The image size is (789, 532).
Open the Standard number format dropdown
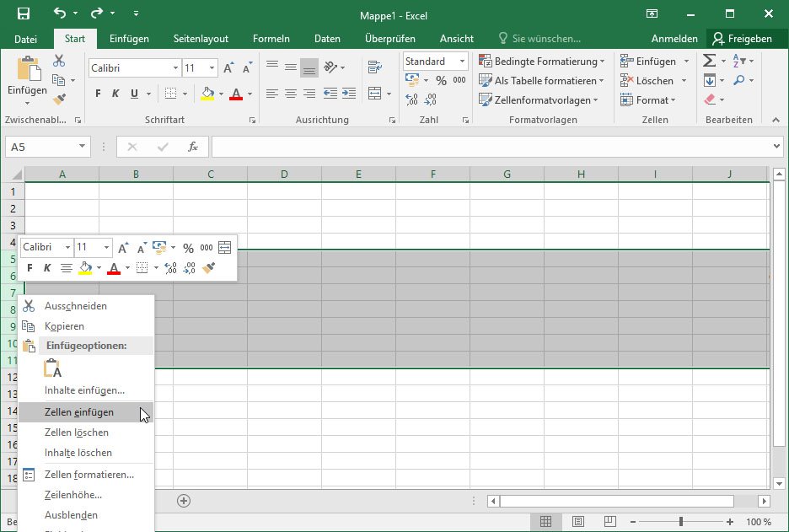tap(463, 61)
